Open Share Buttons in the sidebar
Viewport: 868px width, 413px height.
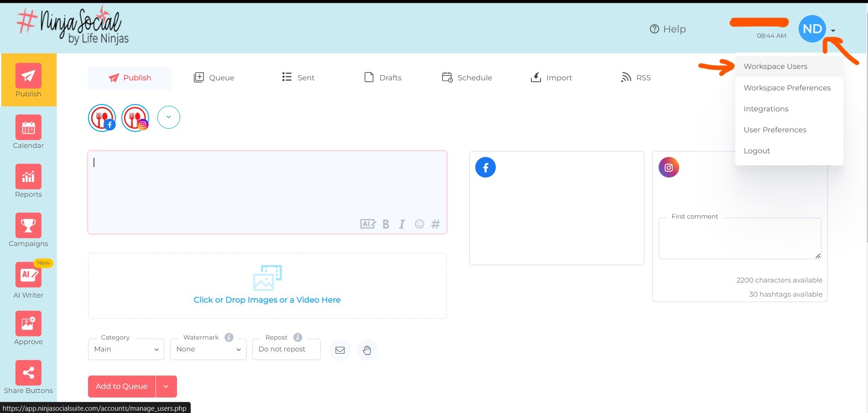28,377
